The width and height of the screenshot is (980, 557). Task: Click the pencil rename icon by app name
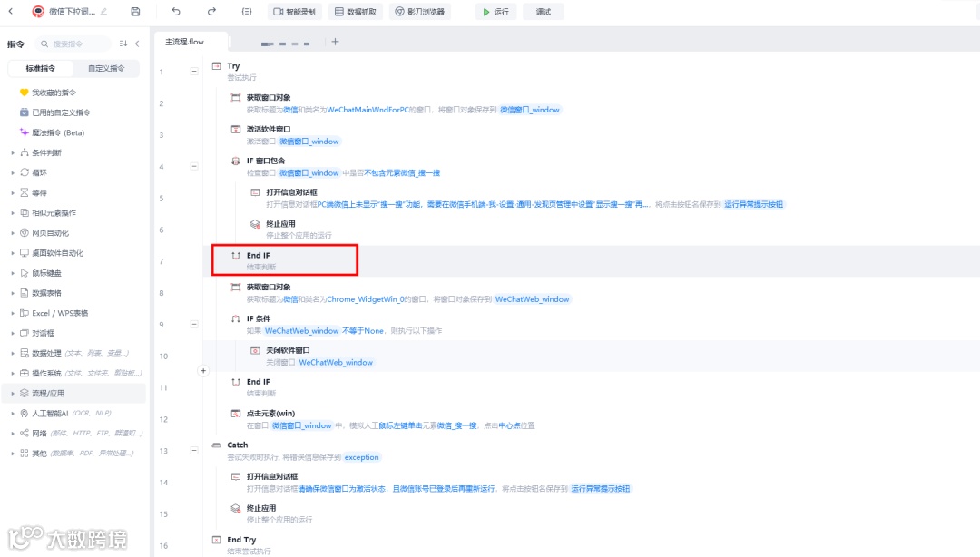click(103, 11)
